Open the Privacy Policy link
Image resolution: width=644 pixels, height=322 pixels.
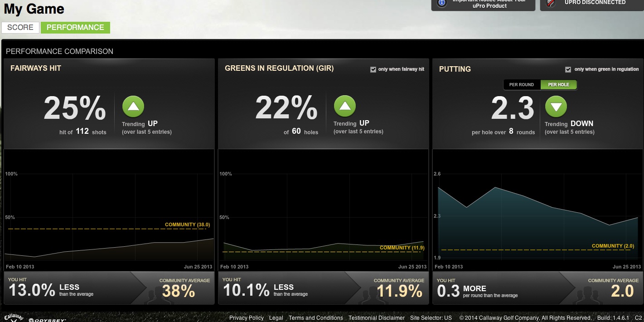click(246, 318)
